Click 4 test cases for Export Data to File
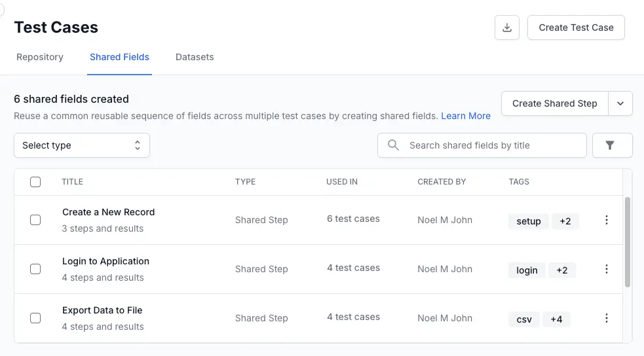Viewport: 644px width, 356px height. point(353,317)
